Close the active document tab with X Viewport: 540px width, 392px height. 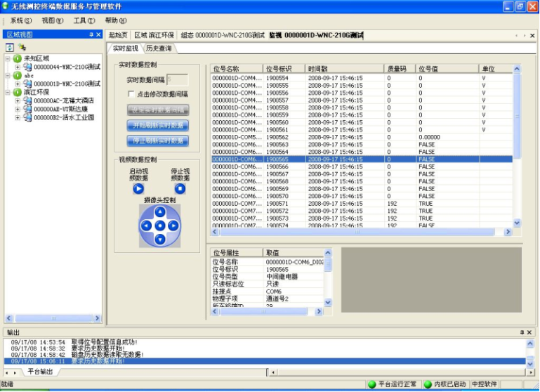pyautogui.click(x=532, y=36)
